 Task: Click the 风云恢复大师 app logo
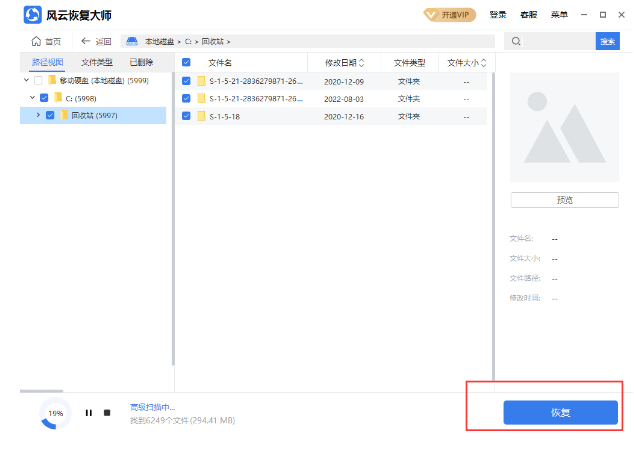point(31,15)
